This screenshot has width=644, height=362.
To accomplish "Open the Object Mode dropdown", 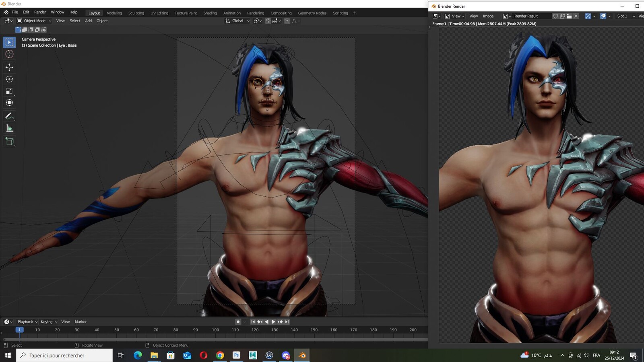I will click(34, 21).
